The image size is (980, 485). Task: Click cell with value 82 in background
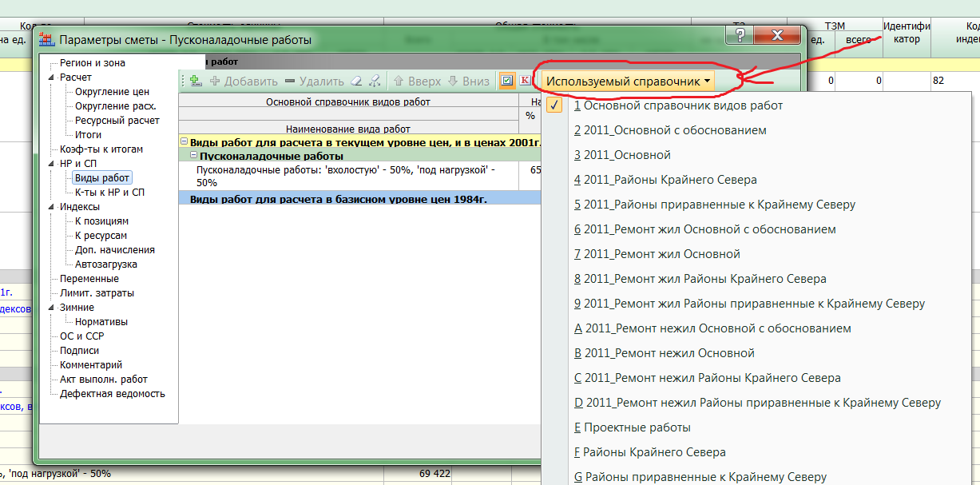tap(938, 81)
